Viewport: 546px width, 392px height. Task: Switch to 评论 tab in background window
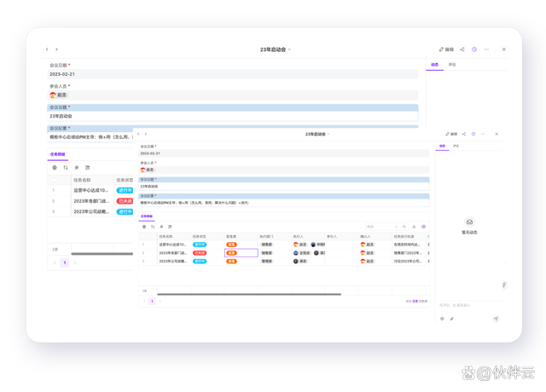point(452,65)
